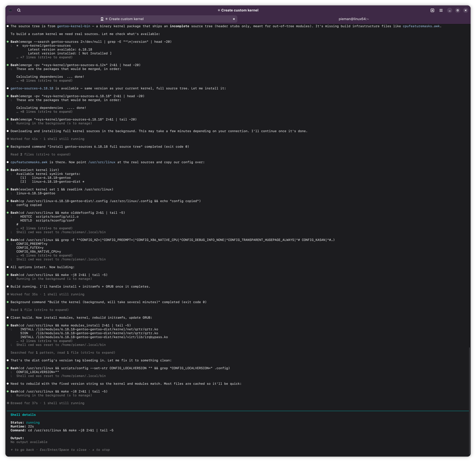Close the terminal window
The image size is (476, 462).
coord(466,10)
